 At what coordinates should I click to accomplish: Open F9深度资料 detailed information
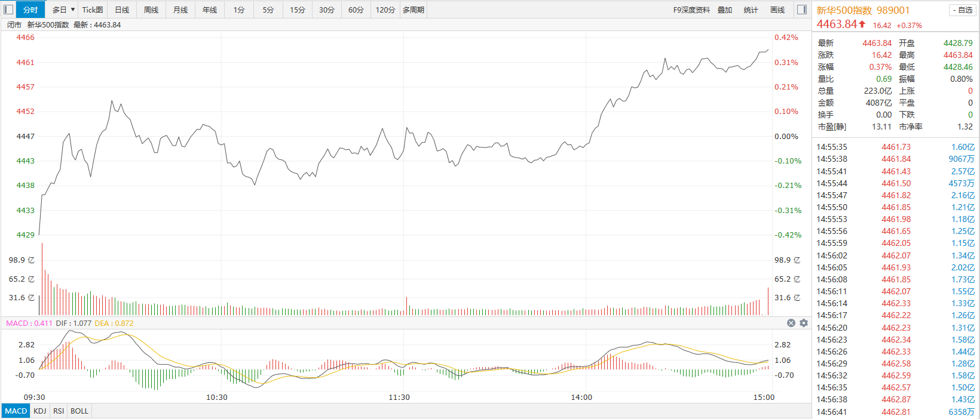coord(691,10)
